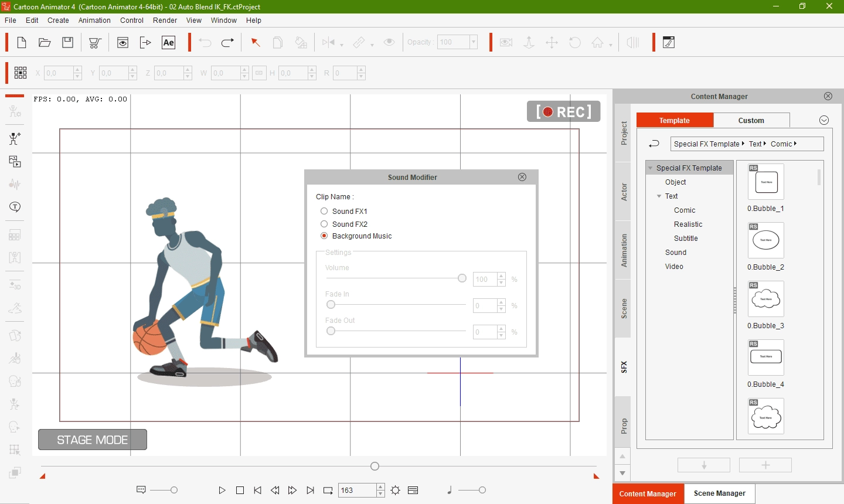Collapse the Special FX Template tree node

coord(651,168)
